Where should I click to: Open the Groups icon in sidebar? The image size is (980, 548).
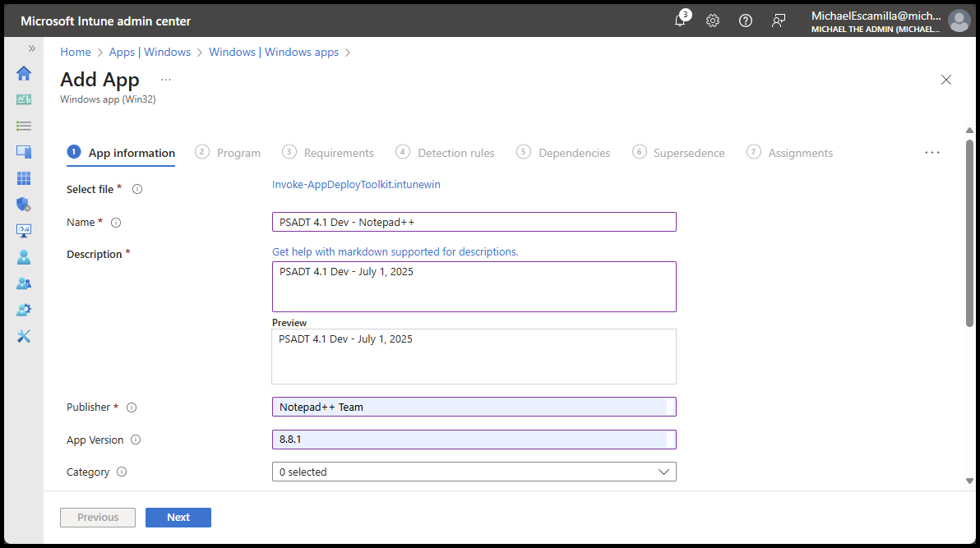(24, 283)
